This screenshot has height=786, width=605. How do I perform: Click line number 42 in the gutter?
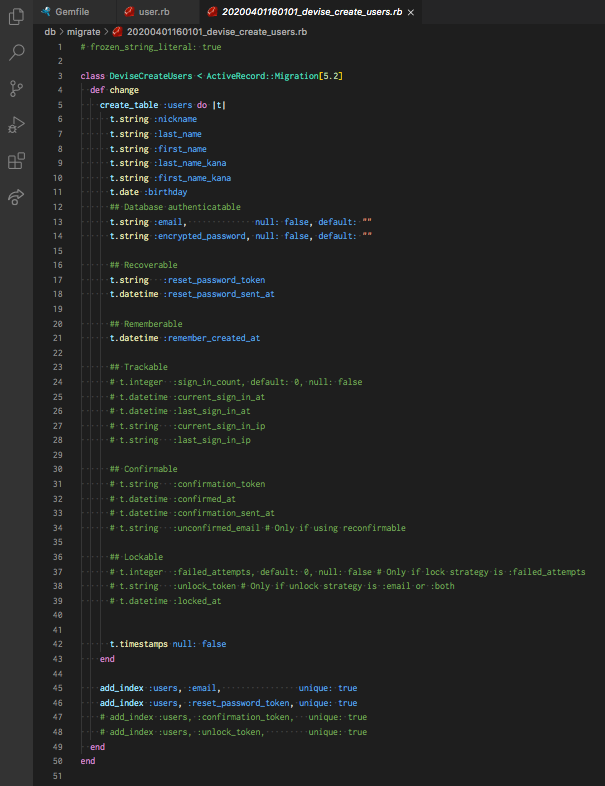point(58,644)
